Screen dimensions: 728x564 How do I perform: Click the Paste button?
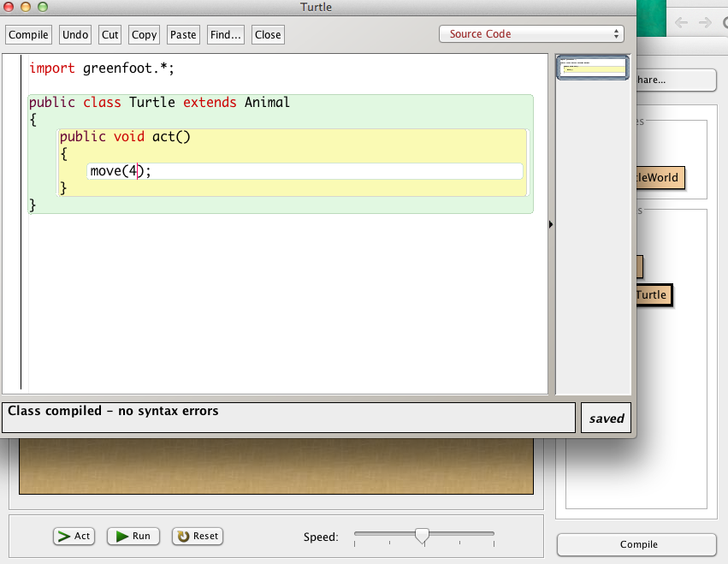(x=183, y=35)
